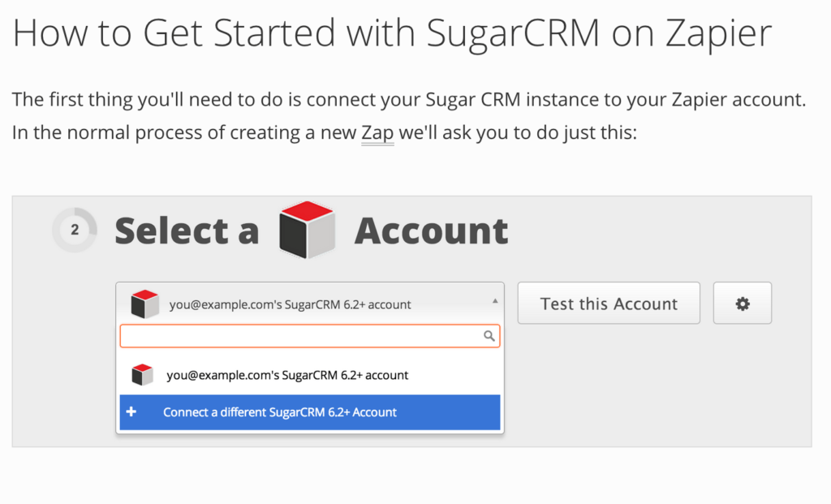831x504 pixels.
Task: Click the step 2 progress circle
Action: coord(75,230)
